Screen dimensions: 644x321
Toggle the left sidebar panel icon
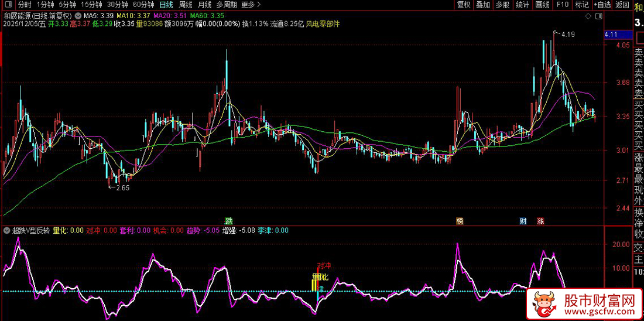click(x=7, y=5)
